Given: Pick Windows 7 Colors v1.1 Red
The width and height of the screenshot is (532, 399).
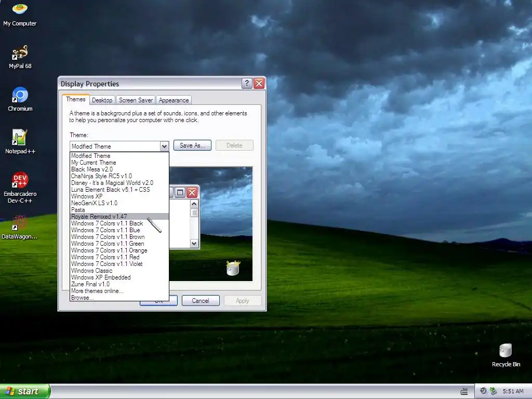Looking at the screenshot, I should pyautogui.click(x=119, y=257).
